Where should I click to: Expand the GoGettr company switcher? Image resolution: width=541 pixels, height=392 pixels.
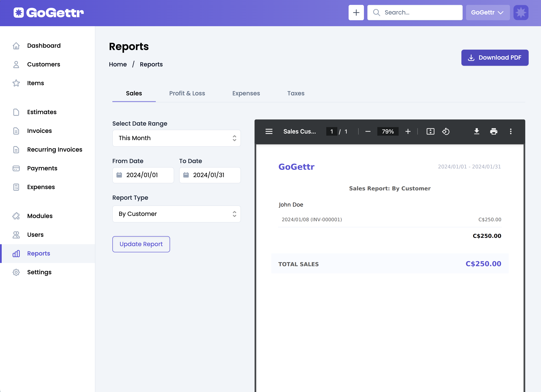[x=487, y=12]
